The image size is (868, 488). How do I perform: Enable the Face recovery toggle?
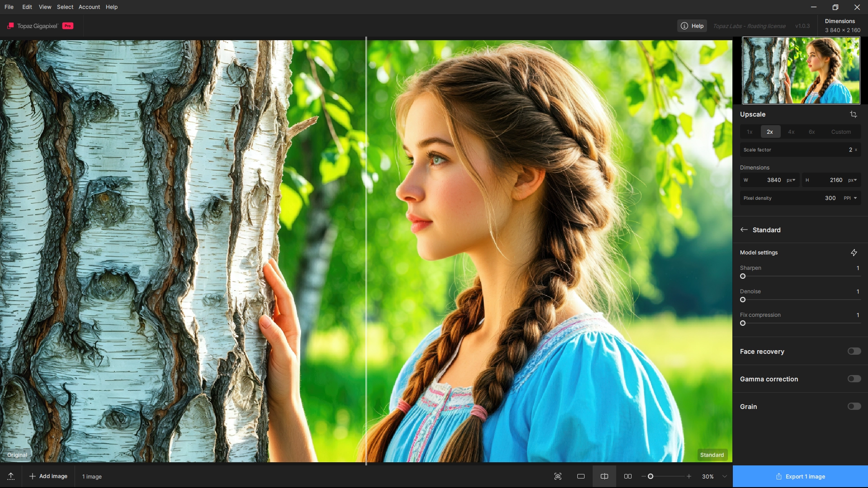coord(854,351)
